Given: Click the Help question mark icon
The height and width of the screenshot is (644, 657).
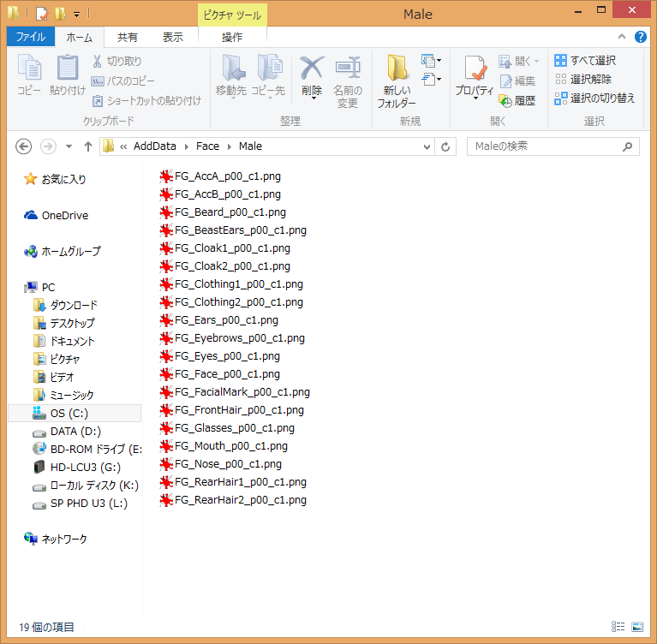Looking at the screenshot, I should click(640, 37).
